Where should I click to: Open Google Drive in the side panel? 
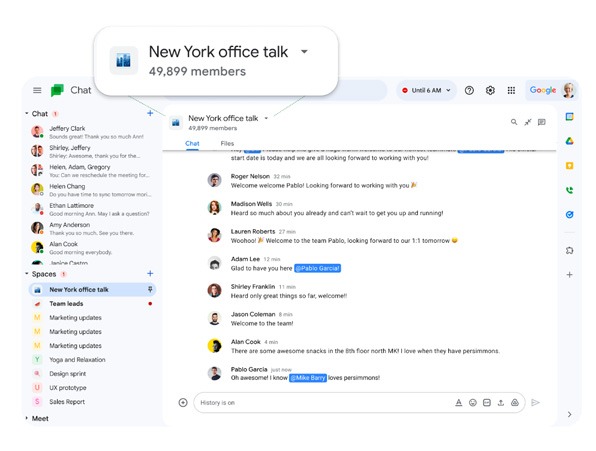(569, 141)
